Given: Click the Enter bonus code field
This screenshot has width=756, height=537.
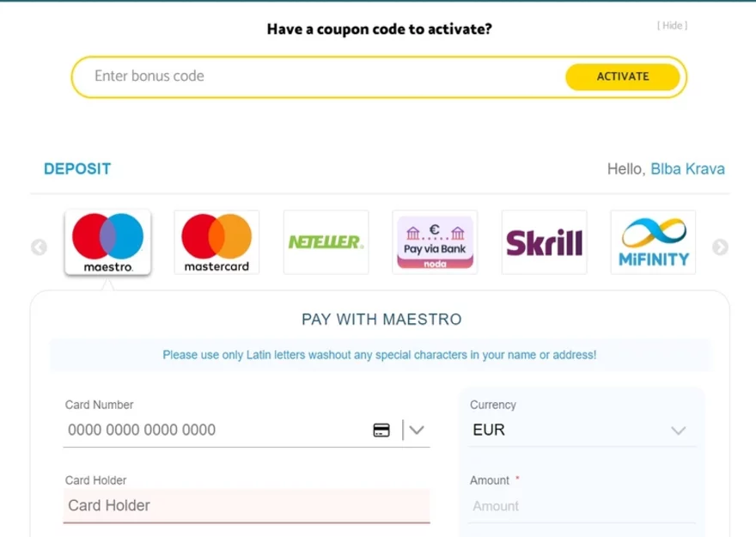Looking at the screenshot, I should (318, 76).
